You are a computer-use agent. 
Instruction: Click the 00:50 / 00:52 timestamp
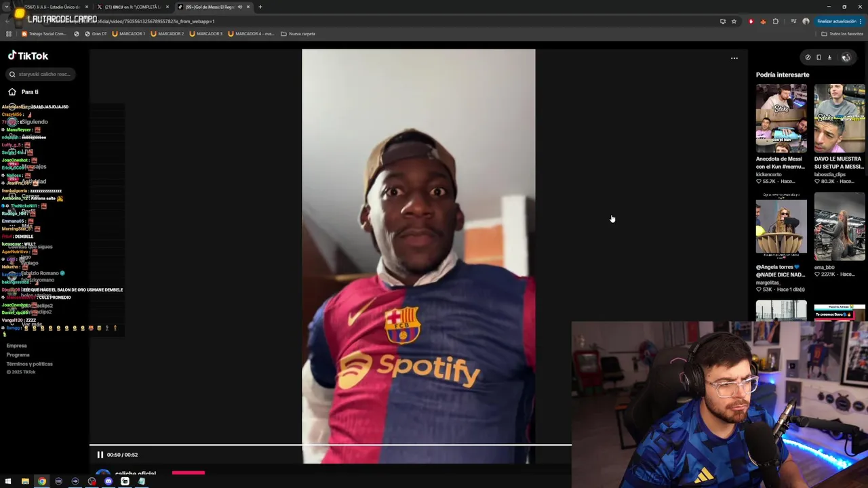point(122,455)
